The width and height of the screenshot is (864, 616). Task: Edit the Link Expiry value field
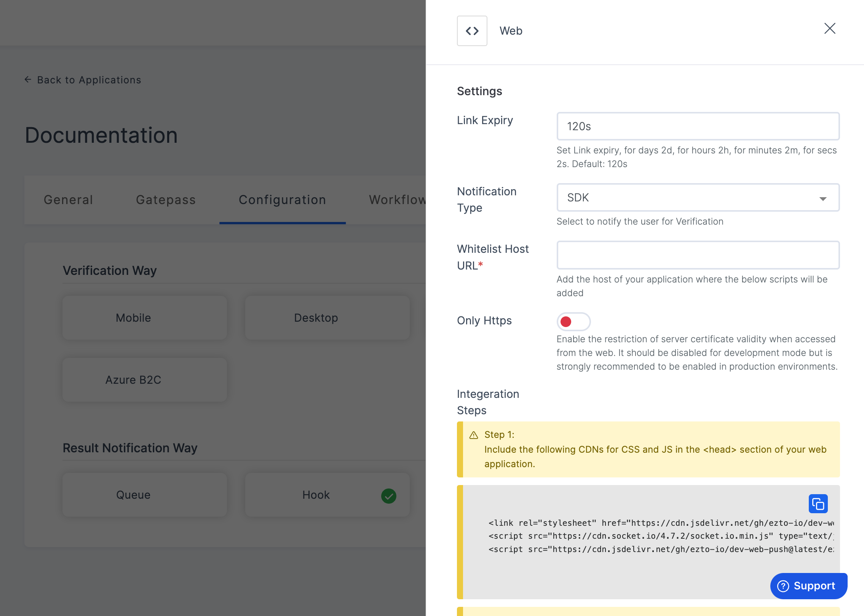tap(697, 126)
